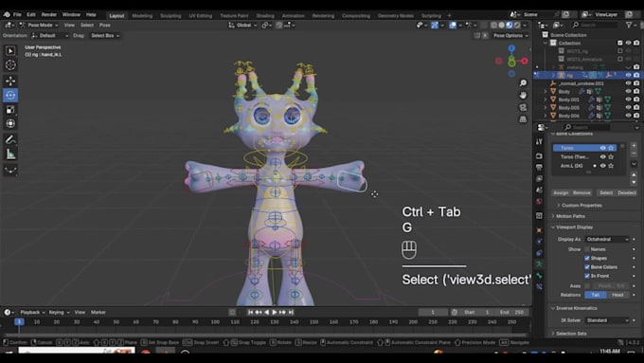Open the Global transform orientation dropdown

click(x=242, y=25)
